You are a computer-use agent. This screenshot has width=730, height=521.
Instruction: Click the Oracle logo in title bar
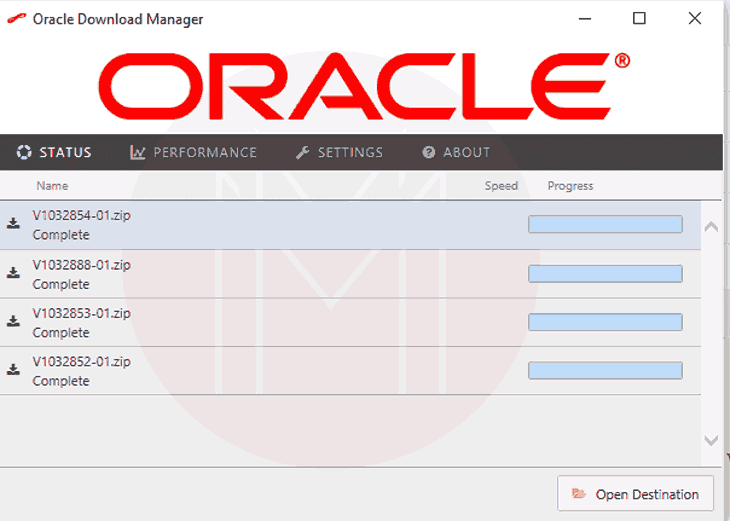pos(16,19)
